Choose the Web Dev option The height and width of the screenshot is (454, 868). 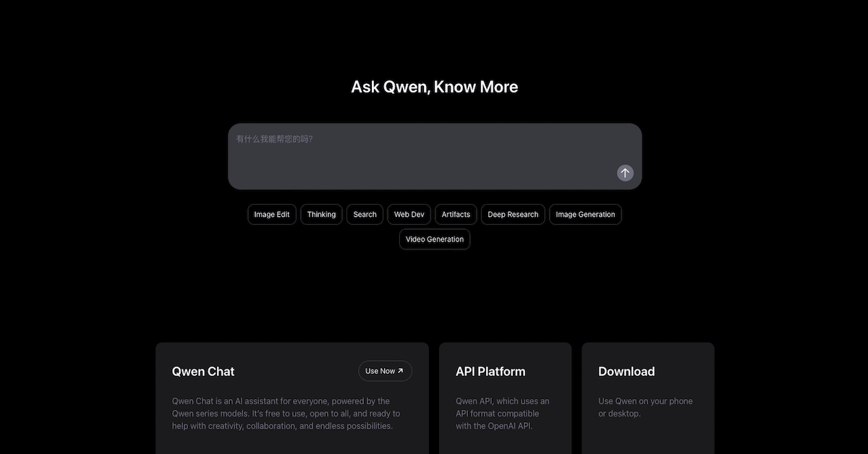point(409,215)
